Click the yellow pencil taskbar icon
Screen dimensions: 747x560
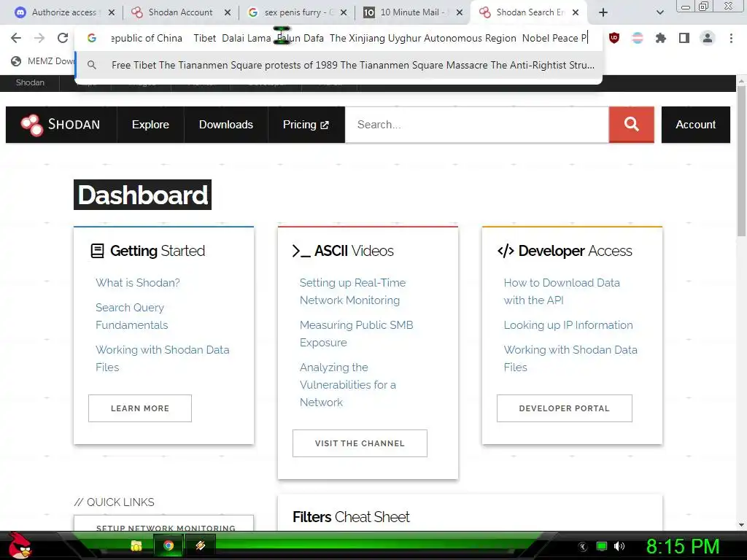tap(200, 545)
